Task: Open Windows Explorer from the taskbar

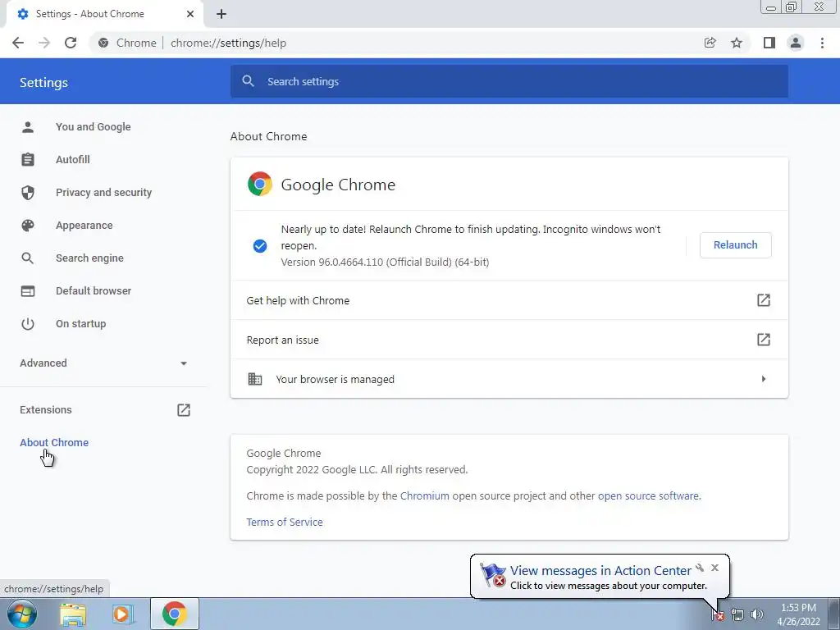Action: click(x=73, y=614)
